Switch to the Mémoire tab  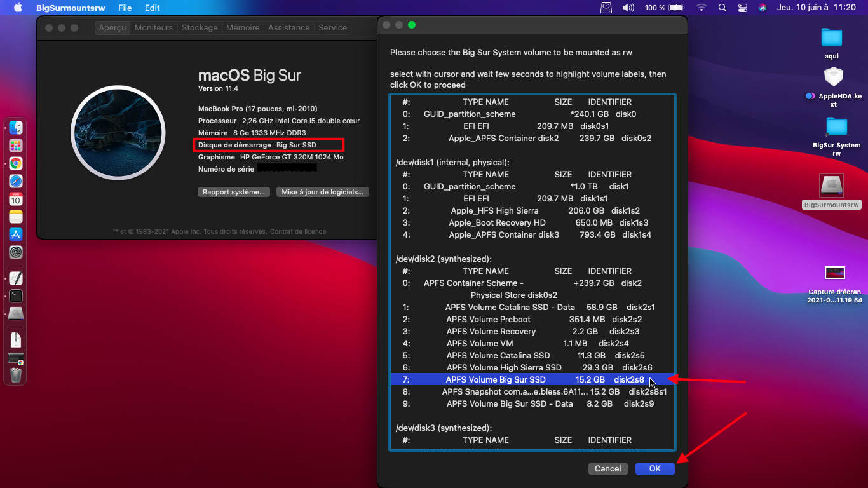[243, 28]
